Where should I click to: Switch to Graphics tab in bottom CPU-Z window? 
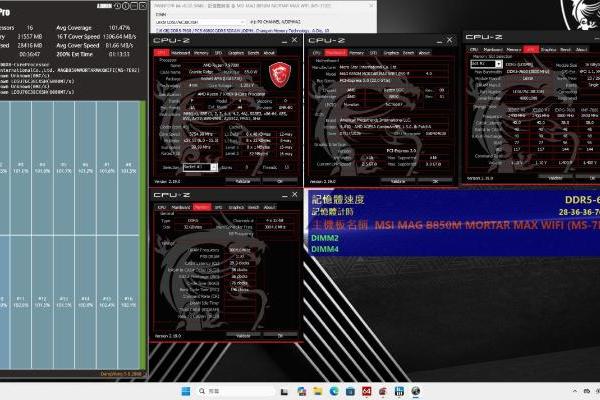[x=236, y=207]
